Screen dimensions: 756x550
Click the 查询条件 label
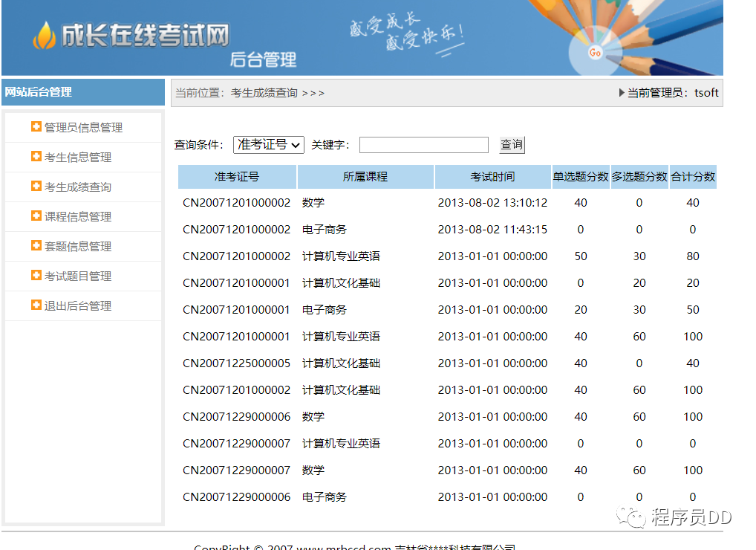[198, 145]
